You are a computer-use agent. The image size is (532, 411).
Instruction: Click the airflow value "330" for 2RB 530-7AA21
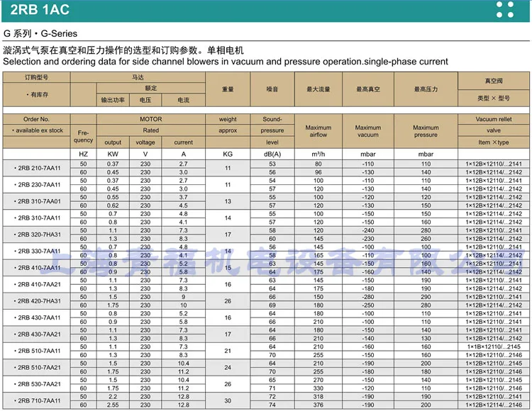(318, 388)
